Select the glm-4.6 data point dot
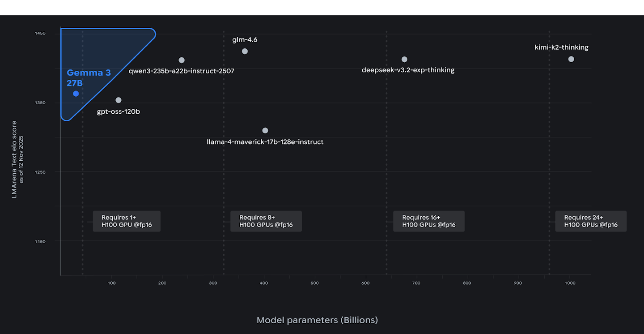The width and height of the screenshot is (644, 334). tap(245, 51)
